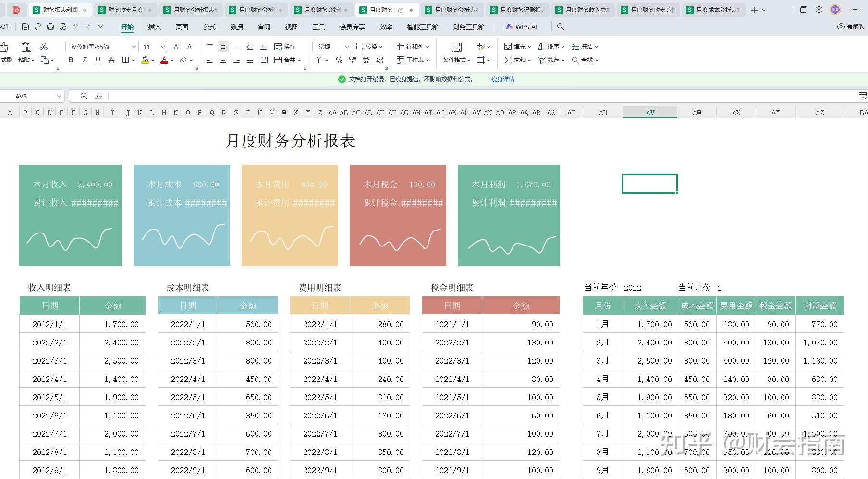Open the 公式 ribbon tab
The width and height of the screenshot is (868, 479).
(x=209, y=27)
